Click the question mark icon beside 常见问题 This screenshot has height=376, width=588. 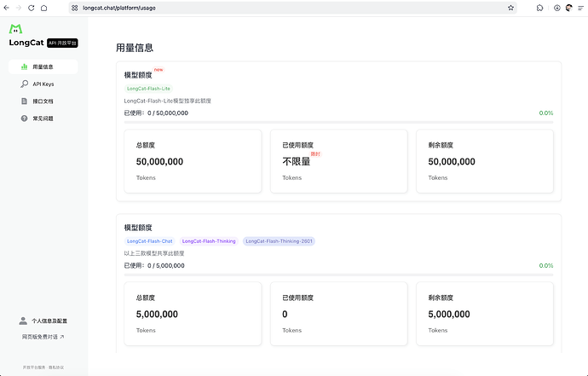click(25, 119)
